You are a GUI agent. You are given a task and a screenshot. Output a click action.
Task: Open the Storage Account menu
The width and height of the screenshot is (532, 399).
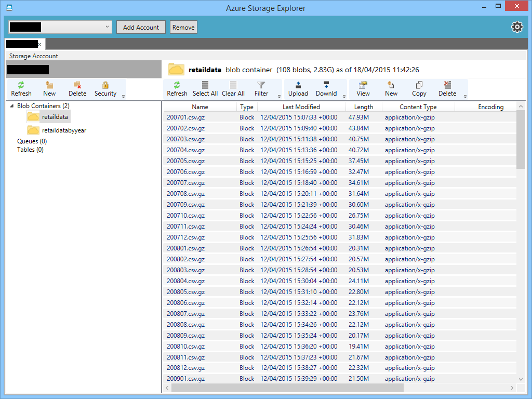point(33,56)
